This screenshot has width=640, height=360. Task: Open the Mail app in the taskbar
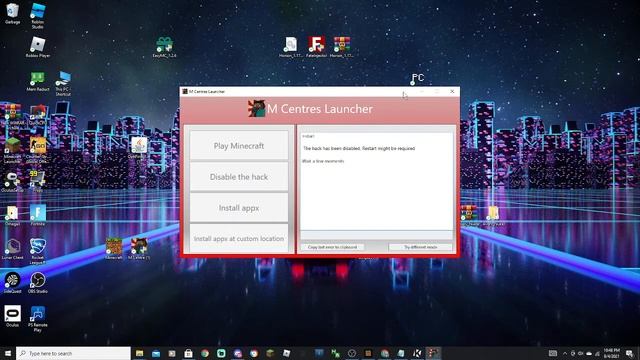156,353
